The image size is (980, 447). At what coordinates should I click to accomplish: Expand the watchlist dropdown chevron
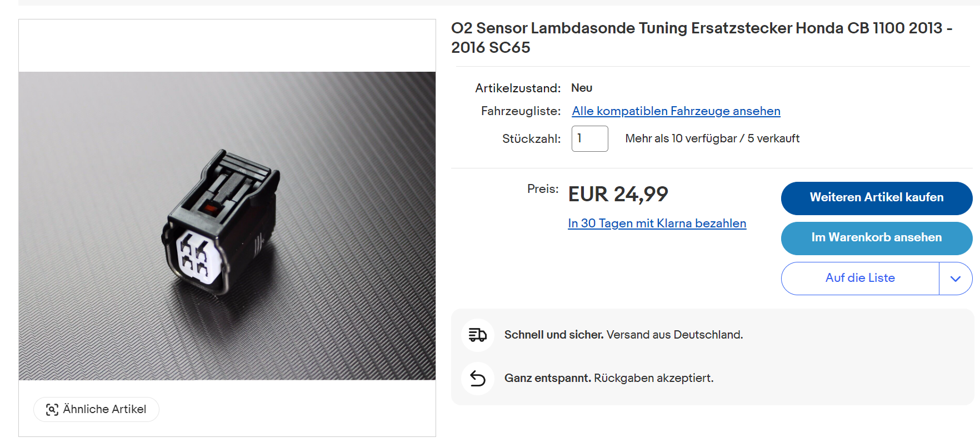coord(955,279)
